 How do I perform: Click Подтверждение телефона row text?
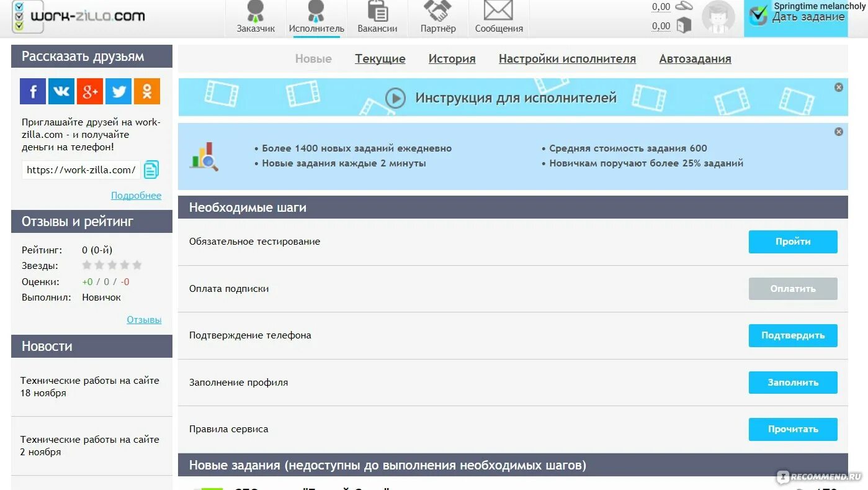click(250, 335)
